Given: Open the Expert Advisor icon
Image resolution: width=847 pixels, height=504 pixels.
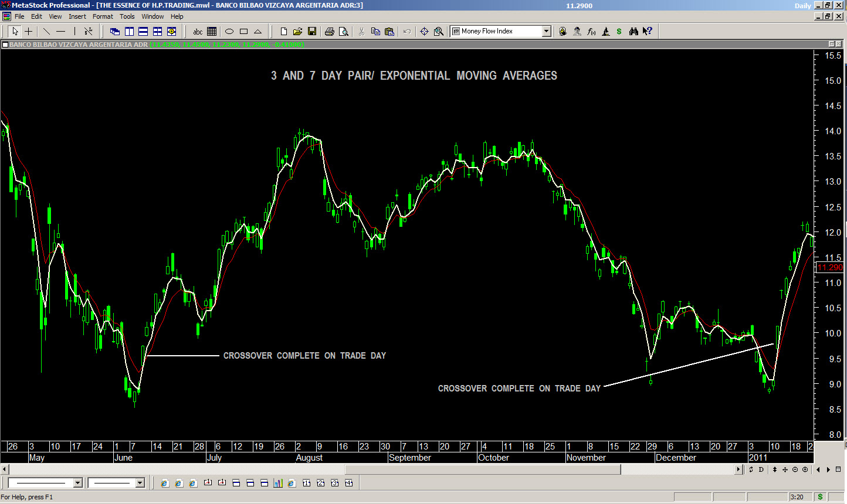Looking at the screenshot, I should point(577,32).
